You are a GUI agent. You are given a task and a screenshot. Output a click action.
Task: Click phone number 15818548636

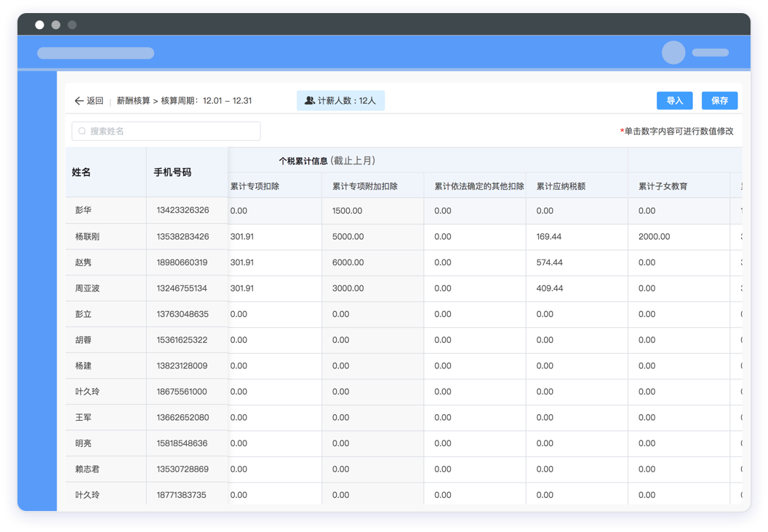[182, 443]
